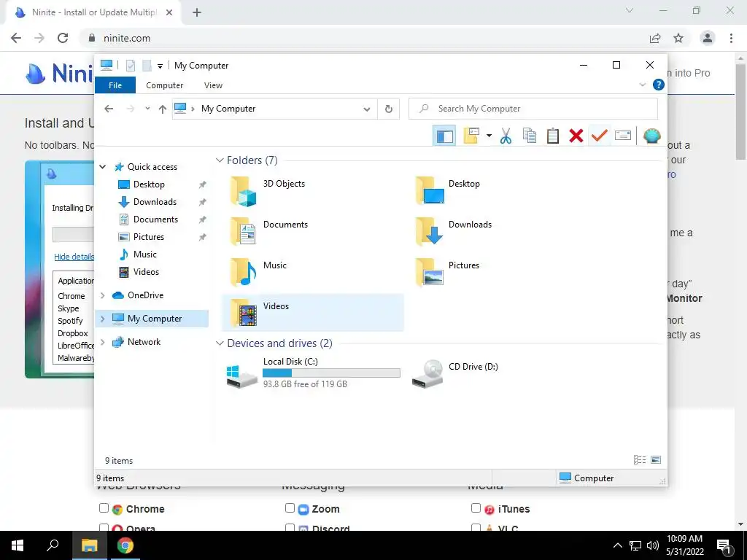
Task: Expand the My Computer tree node
Action: click(102, 319)
